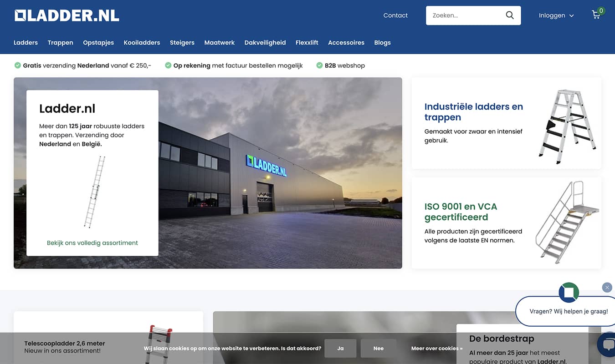Open the Accessoires menu
The width and height of the screenshot is (615, 364).
[x=346, y=43]
